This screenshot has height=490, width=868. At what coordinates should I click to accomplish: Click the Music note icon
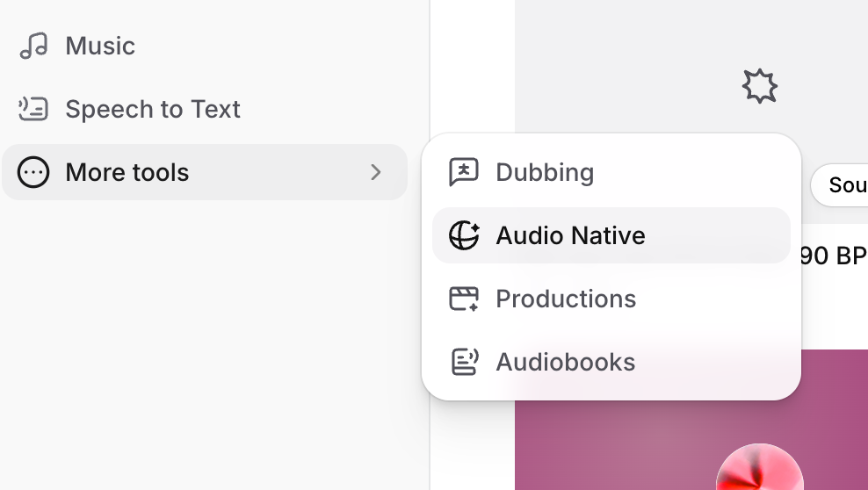coord(33,46)
